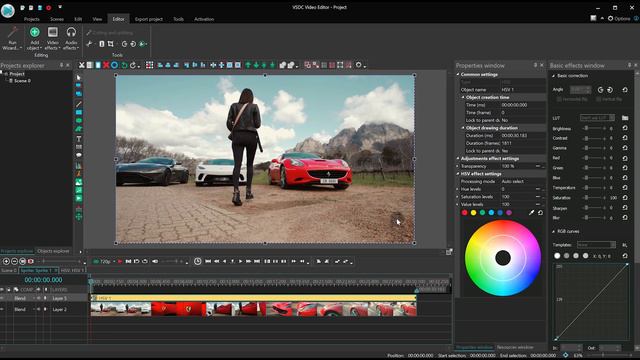Open the LUT folder browse icon
Screen dimensions: 640x360
(625, 118)
